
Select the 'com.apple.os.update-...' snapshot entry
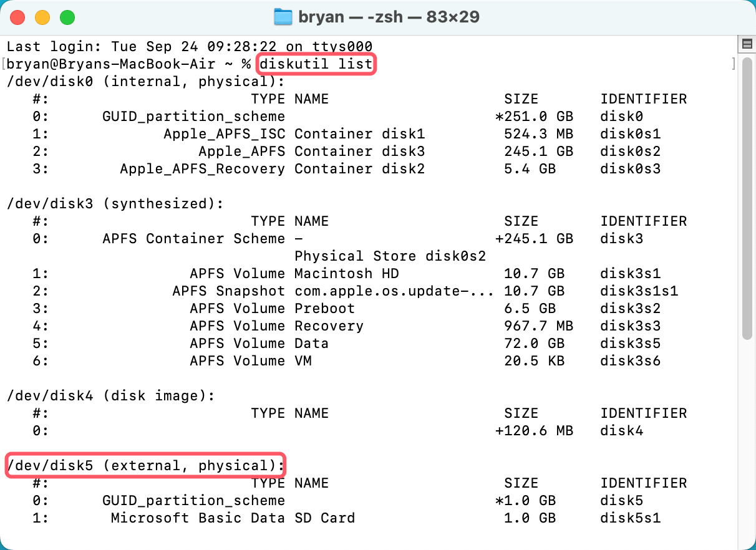(380, 291)
